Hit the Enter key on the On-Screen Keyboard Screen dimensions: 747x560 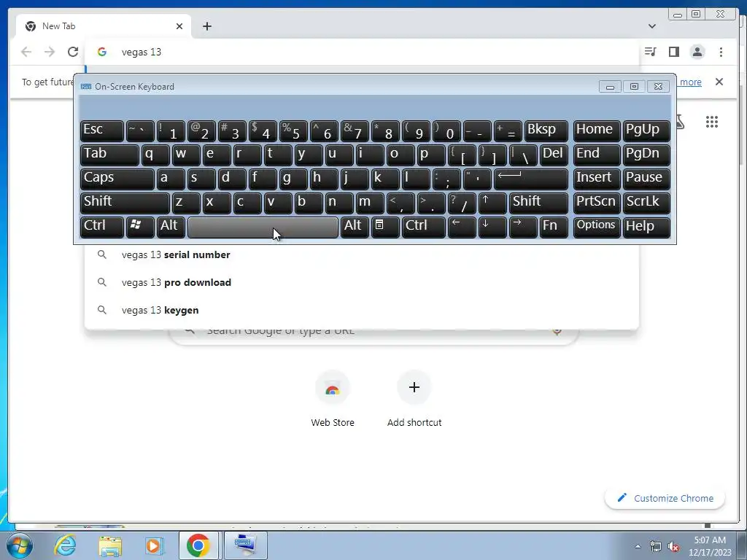pyautogui.click(x=531, y=179)
